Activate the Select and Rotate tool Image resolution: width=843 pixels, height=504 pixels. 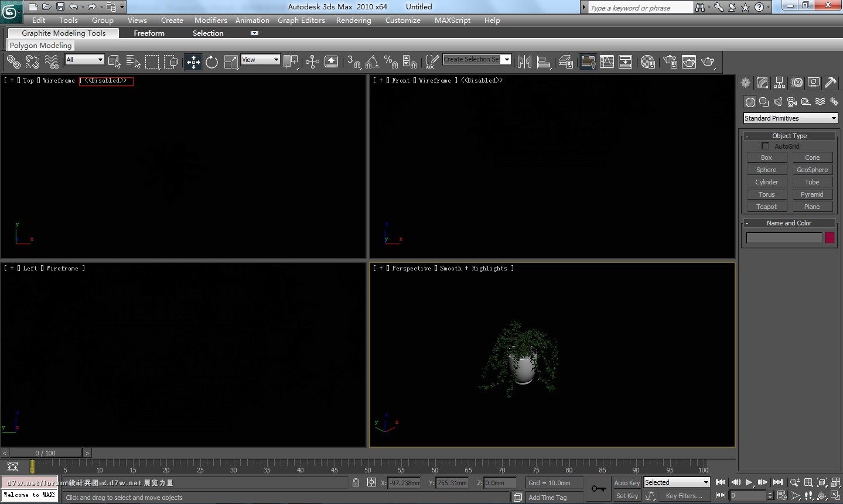(x=212, y=61)
